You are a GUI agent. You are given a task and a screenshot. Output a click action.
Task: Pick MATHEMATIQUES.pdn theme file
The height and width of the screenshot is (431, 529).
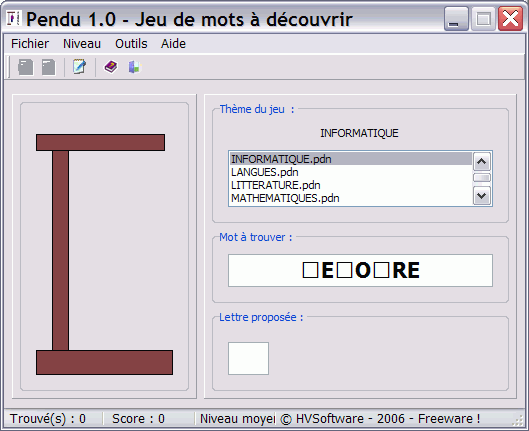[x=351, y=198]
